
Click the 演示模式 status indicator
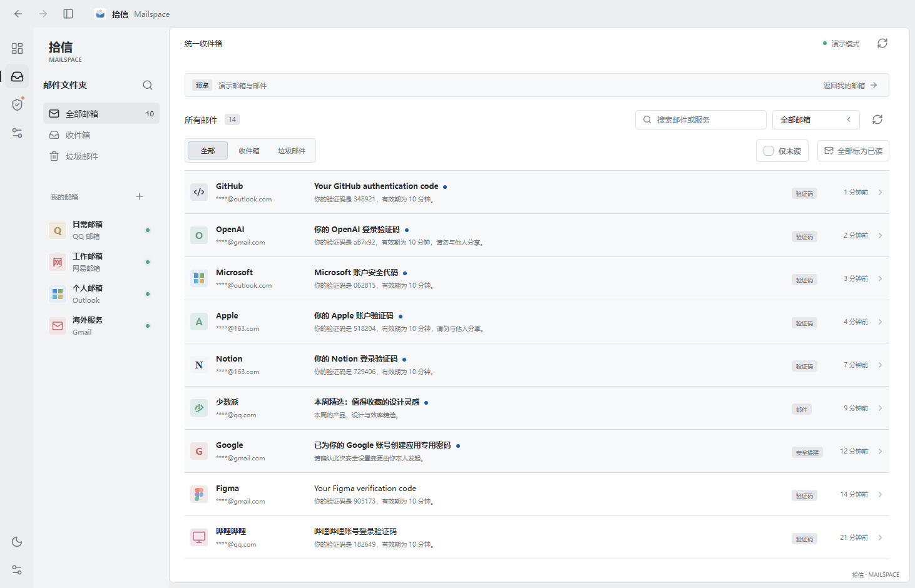pos(841,43)
